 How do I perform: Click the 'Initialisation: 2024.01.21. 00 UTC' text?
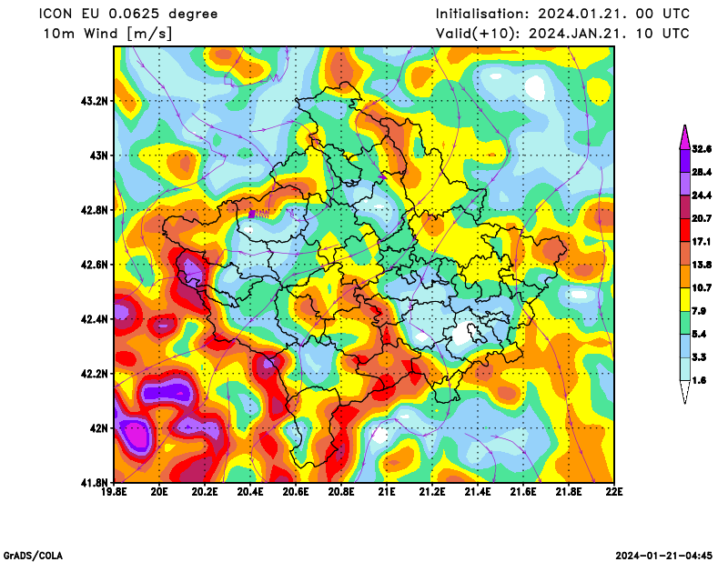coord(562,14)
